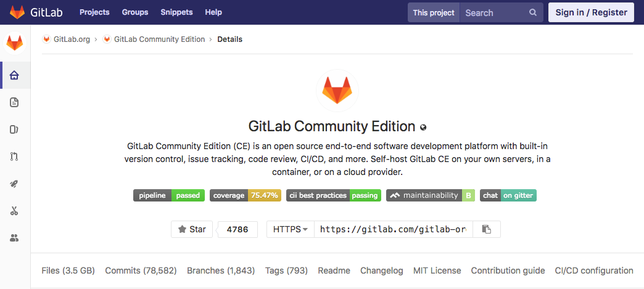Image resolution: width=644 pixels, height=289 pixels.
Task: Open Tags (793) link
Action: (x=286, y=271)
